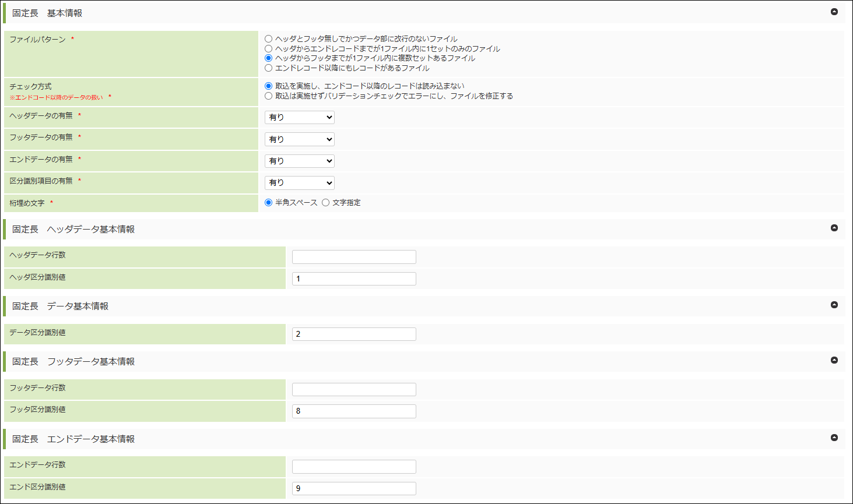Open the 区分識別項目の有無 dropdown
Image resolution: width=853 pixels, height=504 pixels.
coord(300,183)
